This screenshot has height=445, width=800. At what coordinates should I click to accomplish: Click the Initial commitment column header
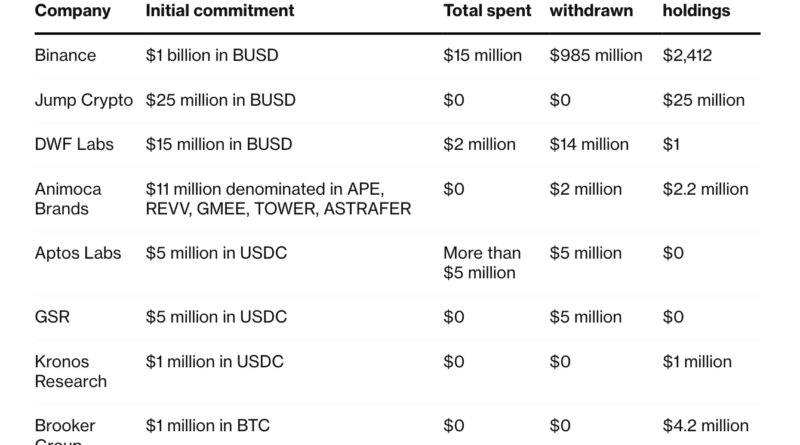(x=221, y=12)
